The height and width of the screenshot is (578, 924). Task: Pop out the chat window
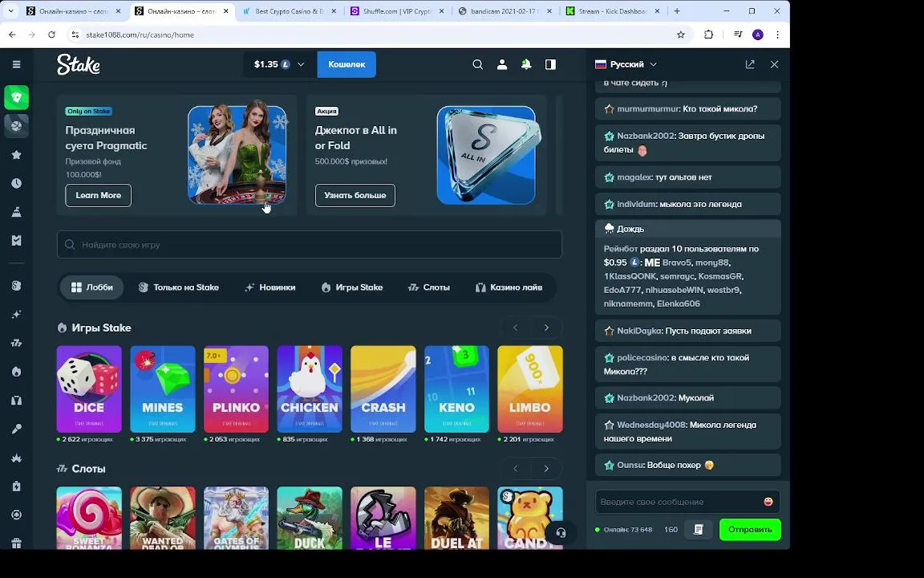point(750,64)
